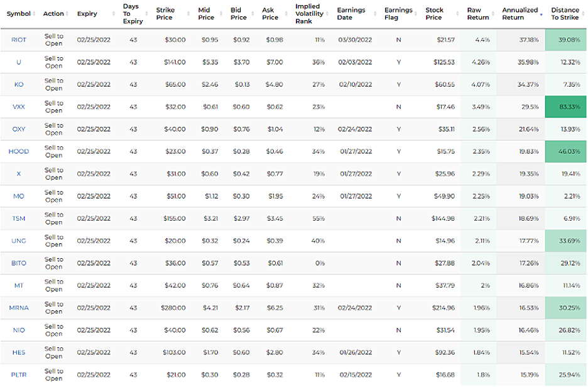The image size is (588, 387).
Task: Click HES ask price $2.80
Action: (275, 352)
